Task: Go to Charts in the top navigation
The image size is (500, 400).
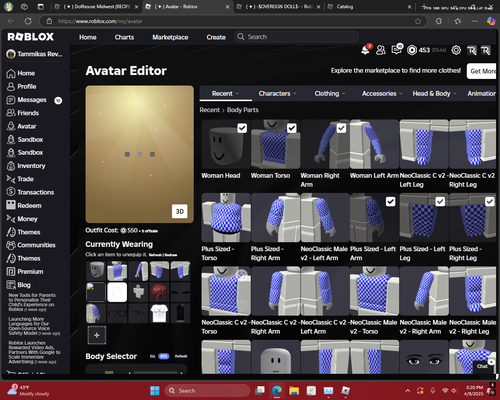Action: pos(124,37)
